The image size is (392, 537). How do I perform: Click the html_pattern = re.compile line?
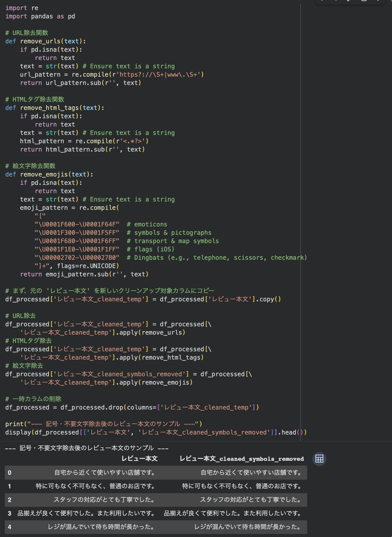coord(84,141)
